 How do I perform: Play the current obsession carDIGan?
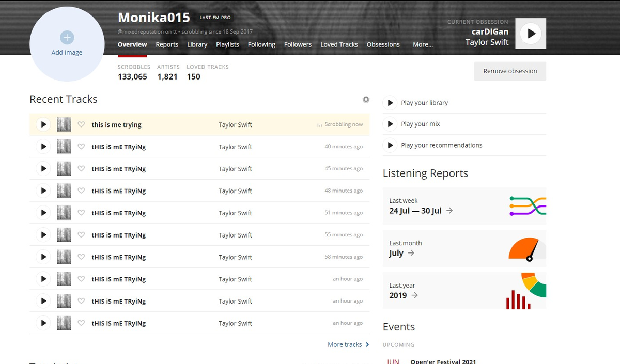pyautogui.click(x=531, y=34)
